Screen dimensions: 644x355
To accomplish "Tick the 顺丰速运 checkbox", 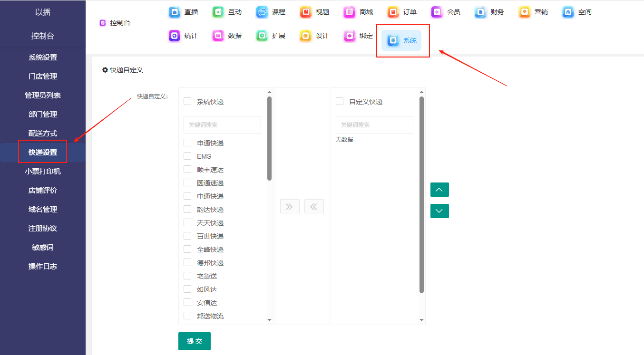I will pos(187,170).
